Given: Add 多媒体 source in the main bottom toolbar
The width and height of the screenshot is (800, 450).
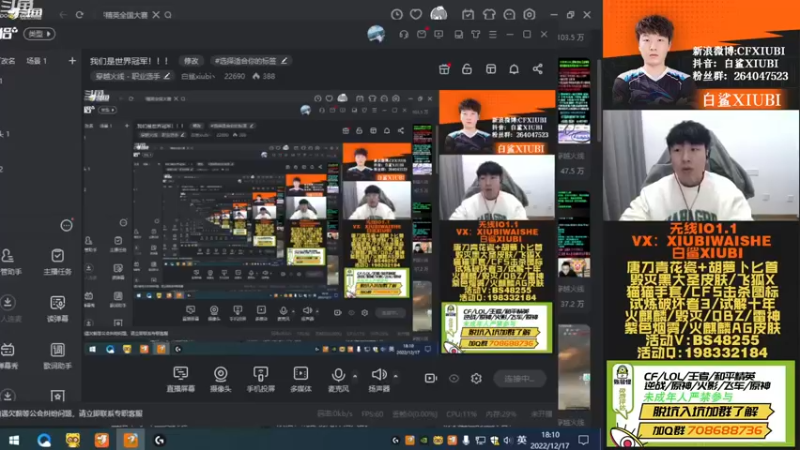Looking at the screenshot, I should (x=301, y=379).
